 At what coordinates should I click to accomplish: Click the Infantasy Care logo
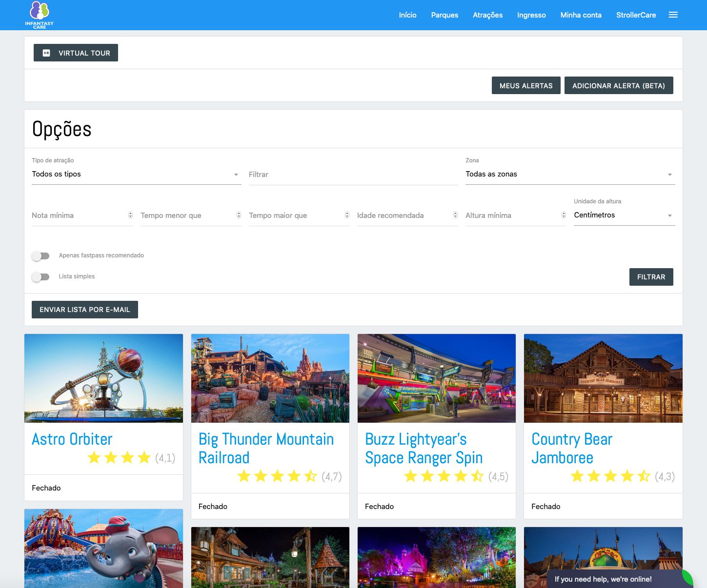pyautogui.click(x=40, y=15)
